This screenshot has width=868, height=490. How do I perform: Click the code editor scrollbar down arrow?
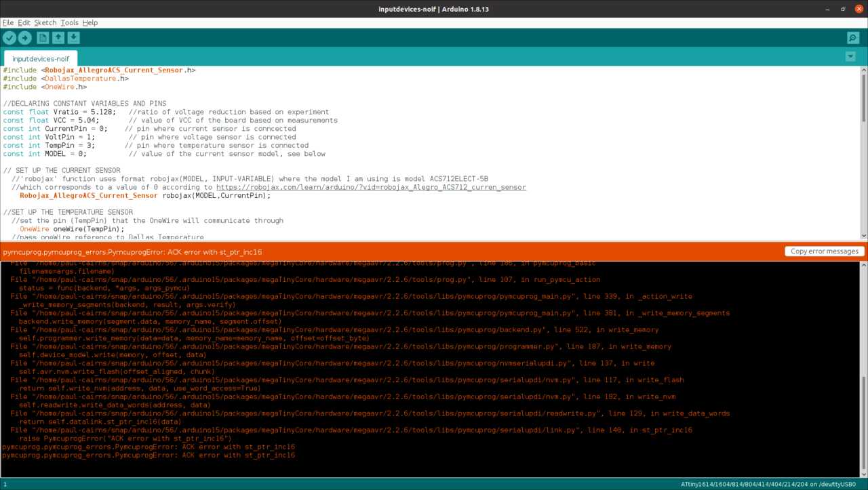[x=864, y=235]
